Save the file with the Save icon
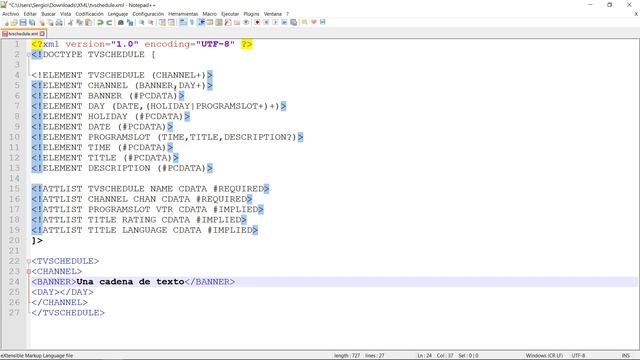Image resolution: width=640 pixels, height=360 pixels. [x=23, y=22]
